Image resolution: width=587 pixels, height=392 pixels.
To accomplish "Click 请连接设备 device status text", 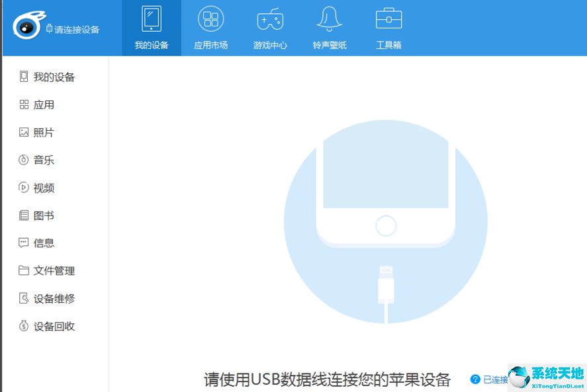I will (x=77, y=30).
